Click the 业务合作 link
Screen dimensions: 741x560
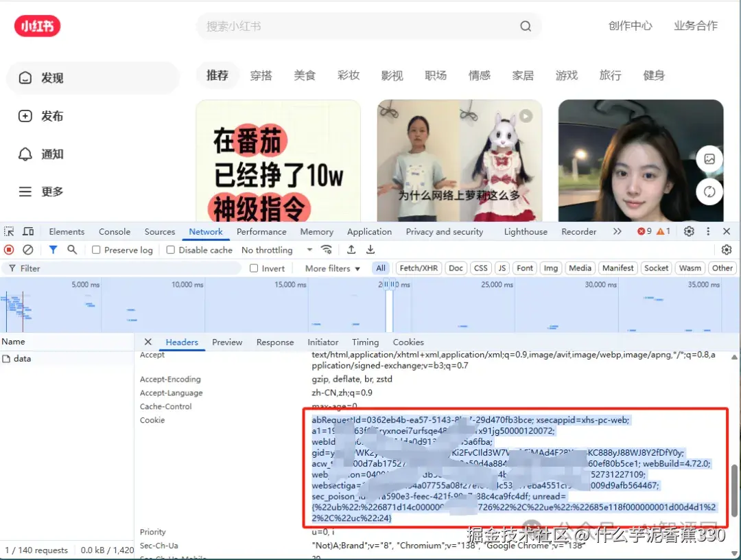(696, 25)
